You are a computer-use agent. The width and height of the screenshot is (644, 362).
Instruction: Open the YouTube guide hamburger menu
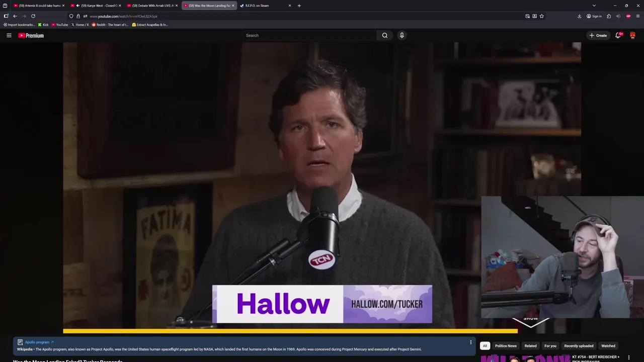tap(9, 35)
